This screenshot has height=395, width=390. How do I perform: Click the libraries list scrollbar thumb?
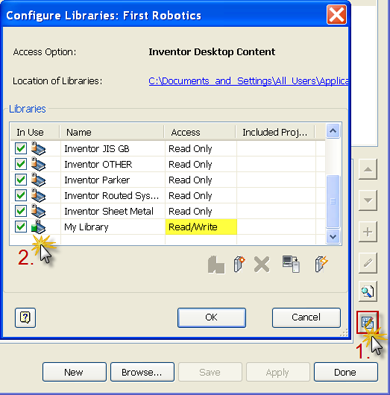coord(333,201)
